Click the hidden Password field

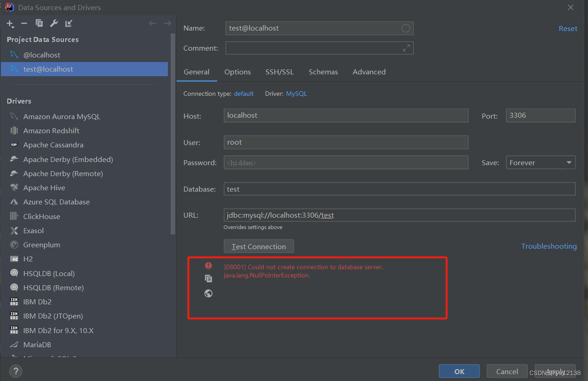346,162
